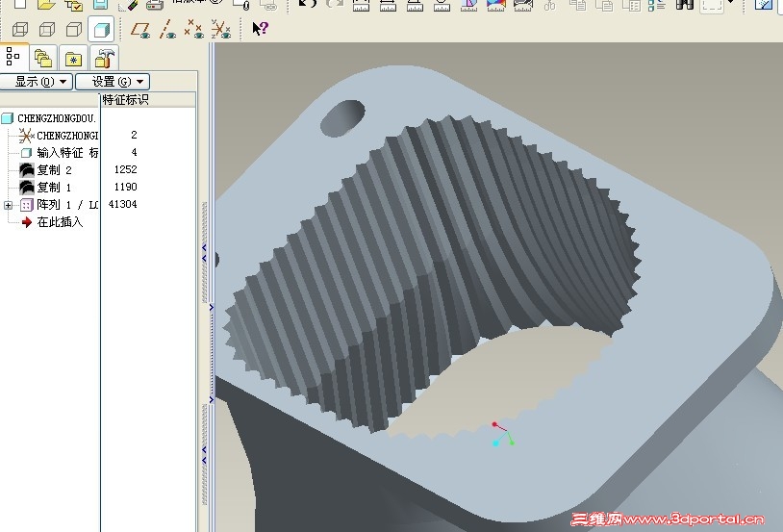Select the 在此插入 insert marker
The height and width of the screenshot is (532, 783).
click(53, 222)
